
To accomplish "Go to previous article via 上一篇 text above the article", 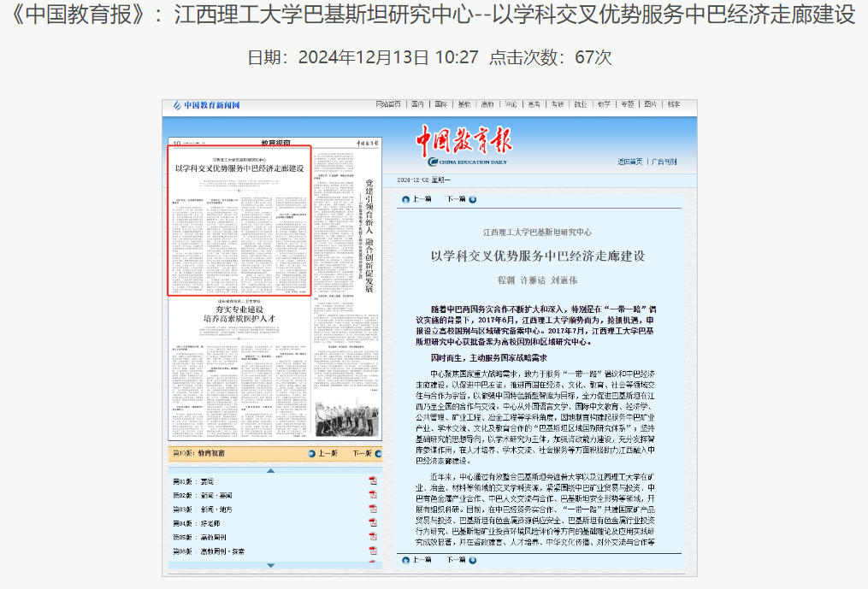I will point(422,198).
